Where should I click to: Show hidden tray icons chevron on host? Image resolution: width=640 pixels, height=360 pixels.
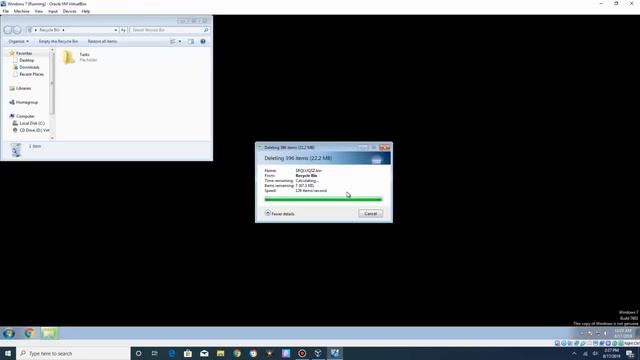(574, 353)
